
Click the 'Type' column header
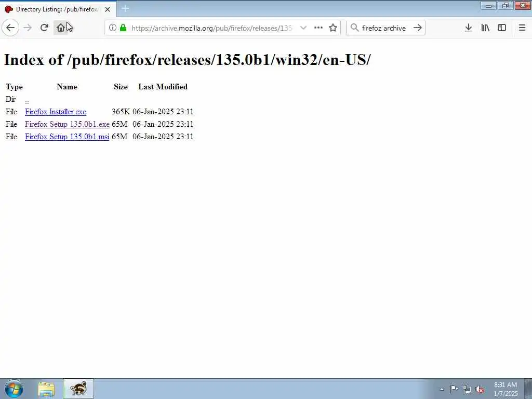click(14, 87)
